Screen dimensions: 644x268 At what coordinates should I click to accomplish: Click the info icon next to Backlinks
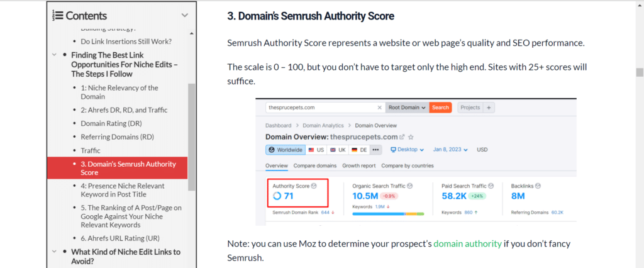point(538,186)
